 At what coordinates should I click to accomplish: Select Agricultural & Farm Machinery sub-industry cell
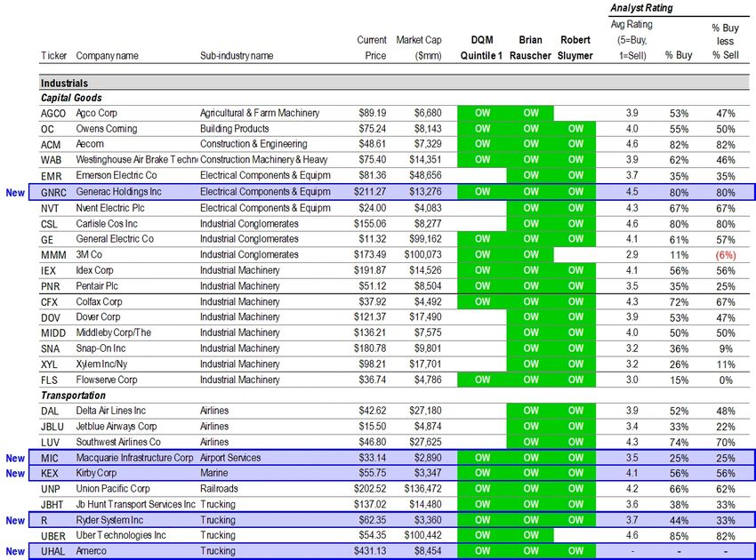click(260, 113)
